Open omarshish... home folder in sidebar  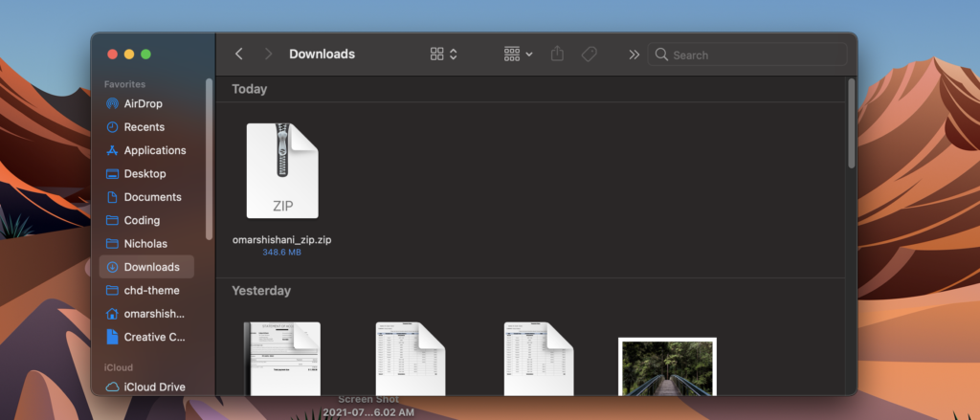click(146, 314)
